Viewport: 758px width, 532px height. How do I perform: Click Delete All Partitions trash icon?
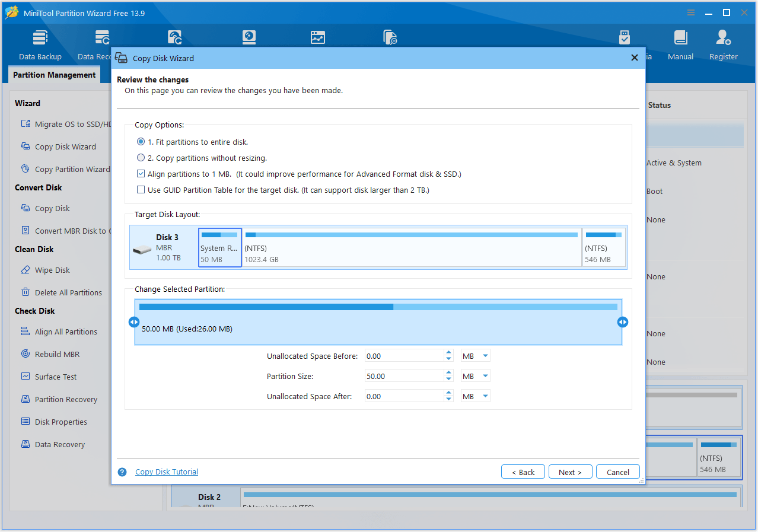26,292
